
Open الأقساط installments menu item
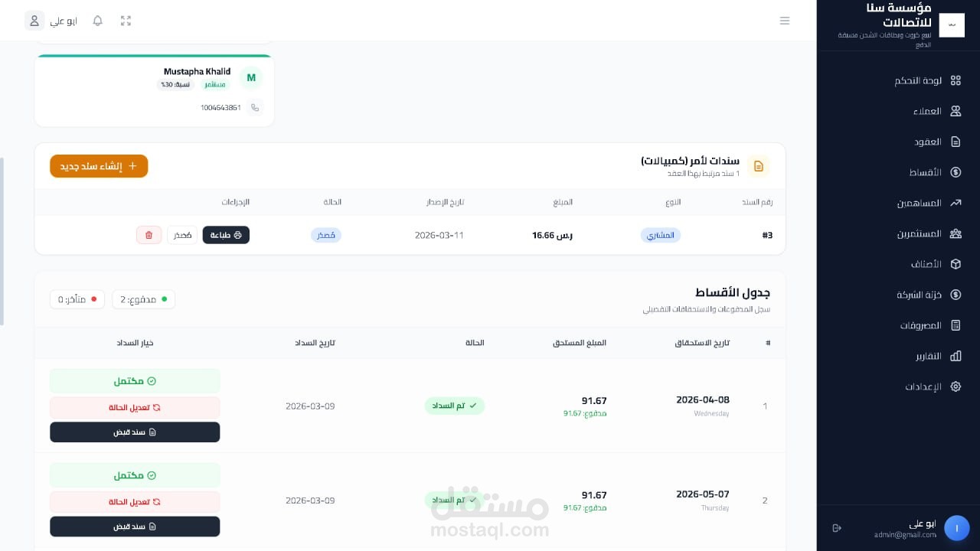coord(934,172)
